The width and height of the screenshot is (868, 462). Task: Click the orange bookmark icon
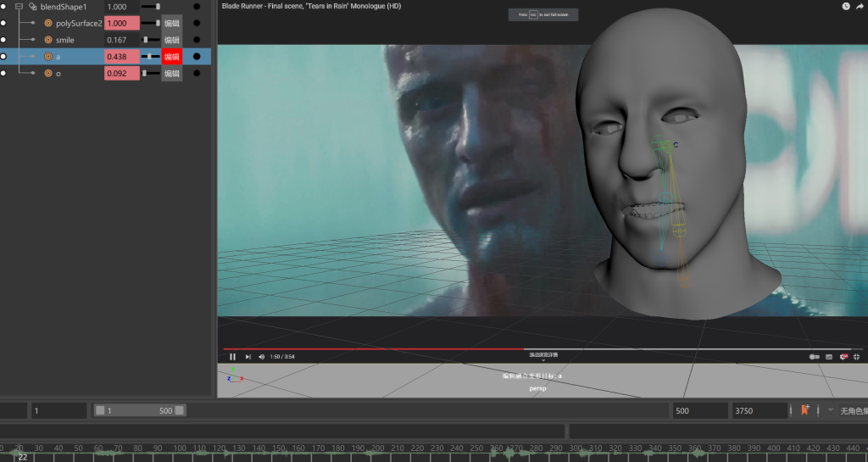click(805, 410)
